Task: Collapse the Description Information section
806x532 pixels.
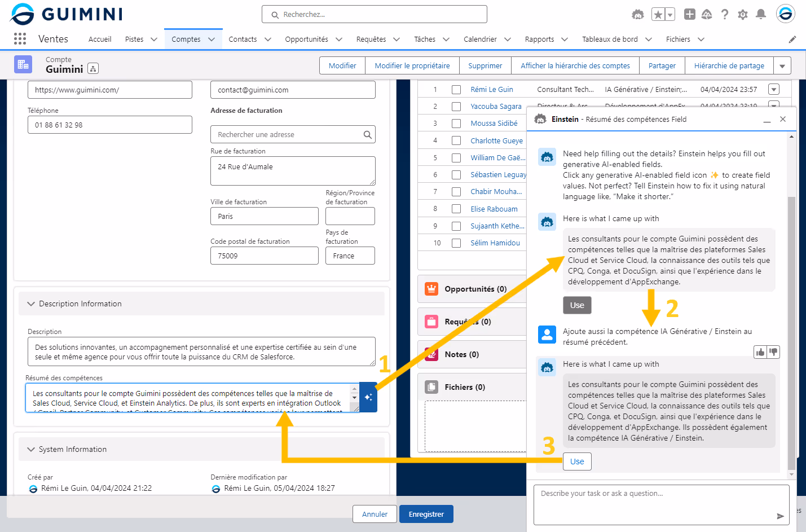Action: point(31,304)
